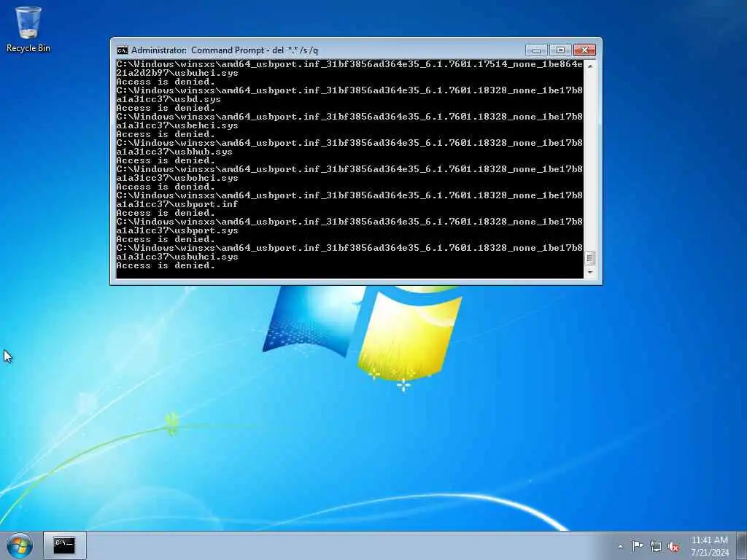Show hidden system tray icons arrow

620,547
